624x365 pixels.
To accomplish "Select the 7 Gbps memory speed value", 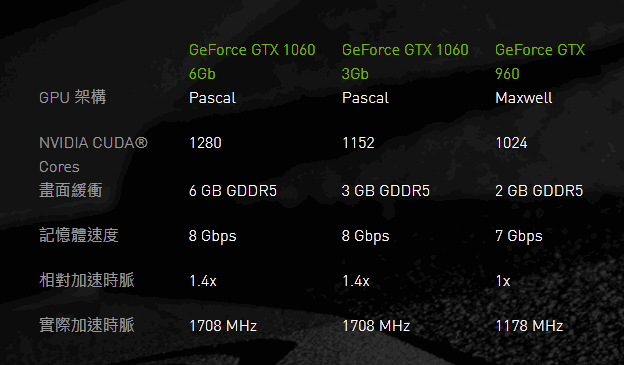I will coord(519,236).
